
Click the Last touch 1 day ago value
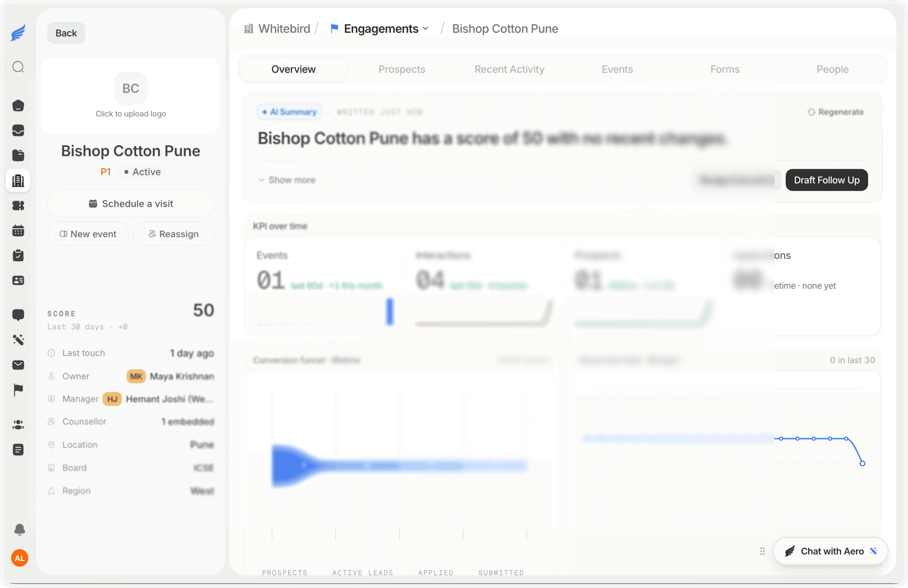[192, 353]
